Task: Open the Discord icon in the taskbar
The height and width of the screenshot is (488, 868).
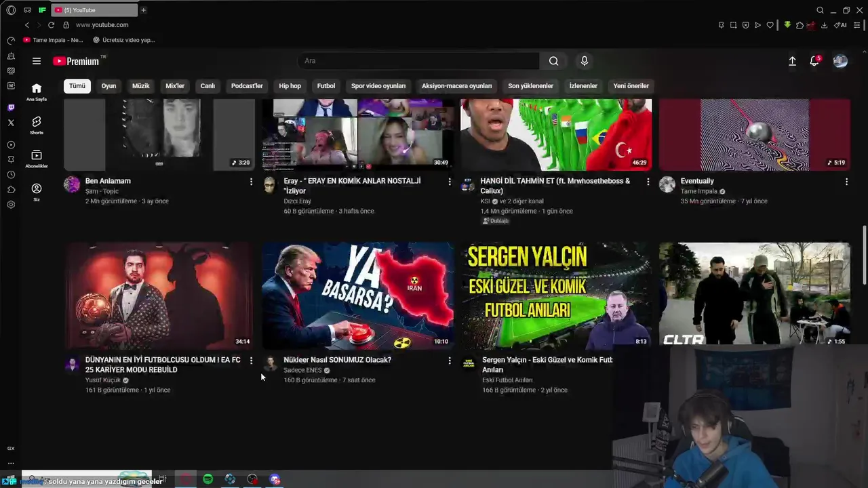Action: tap(275, 480)
